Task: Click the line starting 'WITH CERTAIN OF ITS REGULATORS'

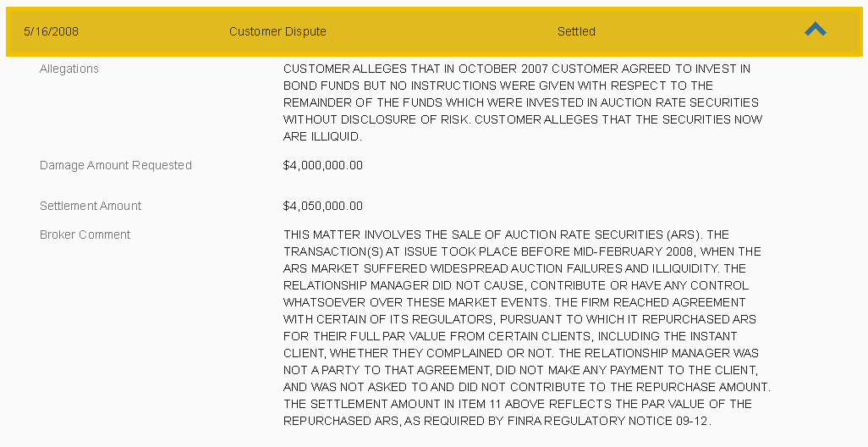Action: (x=519, y=319)
